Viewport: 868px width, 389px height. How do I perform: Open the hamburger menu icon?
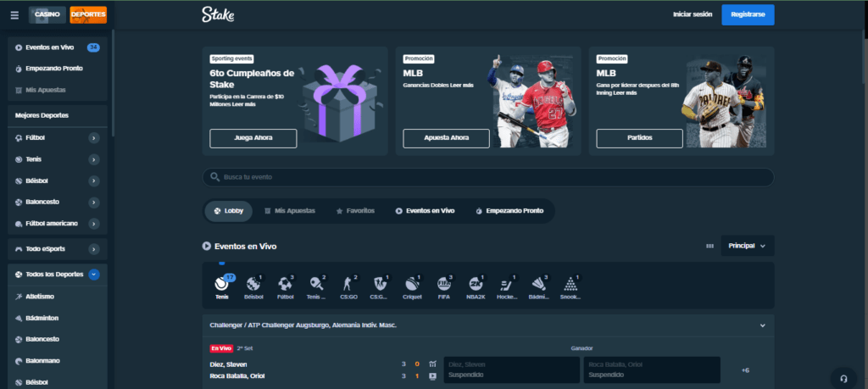pyautogui.click(x=14, y=15)
